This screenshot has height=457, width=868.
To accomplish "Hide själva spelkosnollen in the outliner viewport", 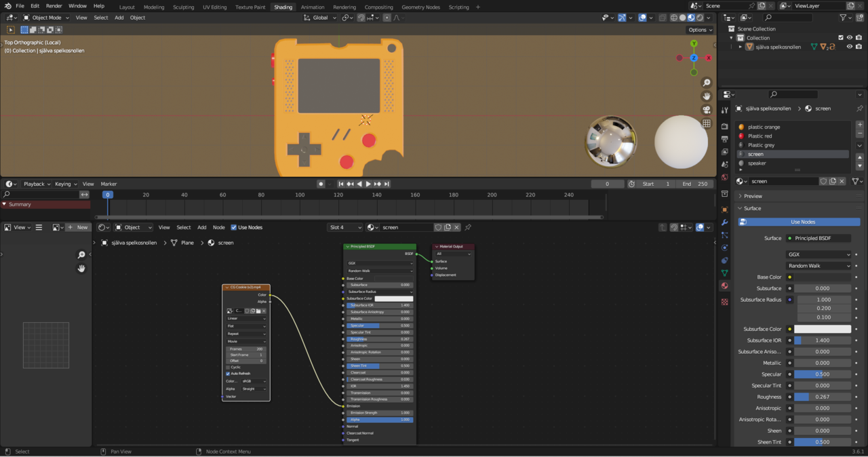I will pyautogui.click(x=849, y=47).
